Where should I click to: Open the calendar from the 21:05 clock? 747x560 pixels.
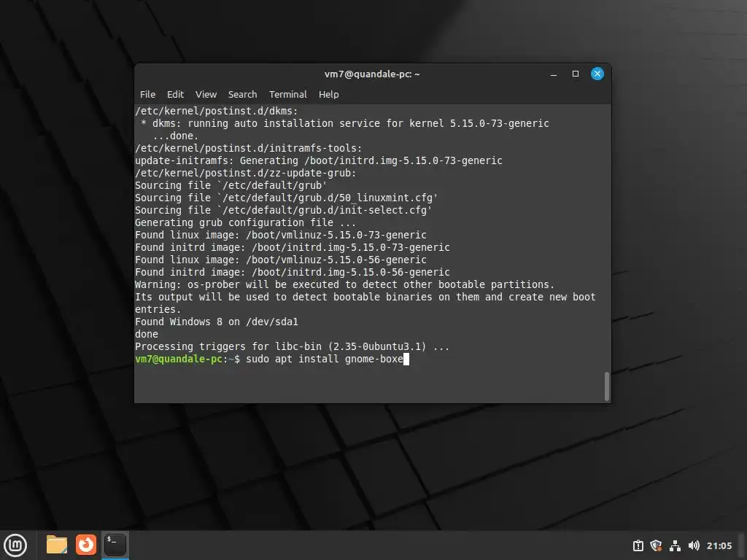click(x=719, y=545)
